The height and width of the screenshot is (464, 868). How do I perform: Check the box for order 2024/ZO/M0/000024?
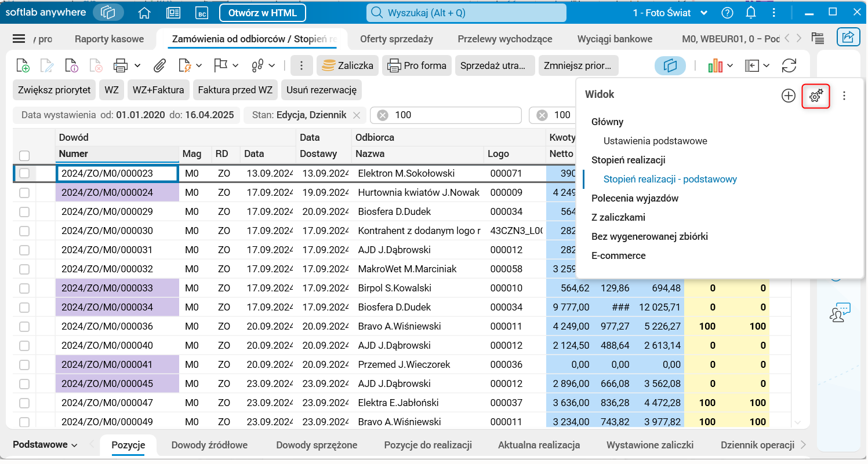tap(24, 192)
